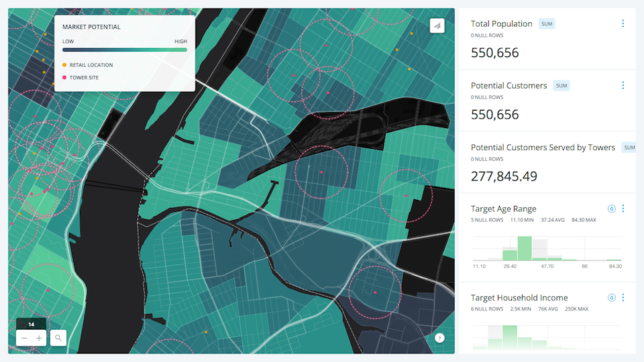
Task: Select the tallest Target Age Range histogram bar
Action: tap(525, 248)
